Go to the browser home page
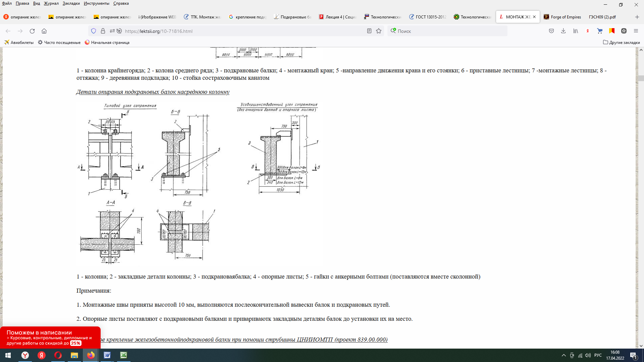 click(x=44, y=31)
